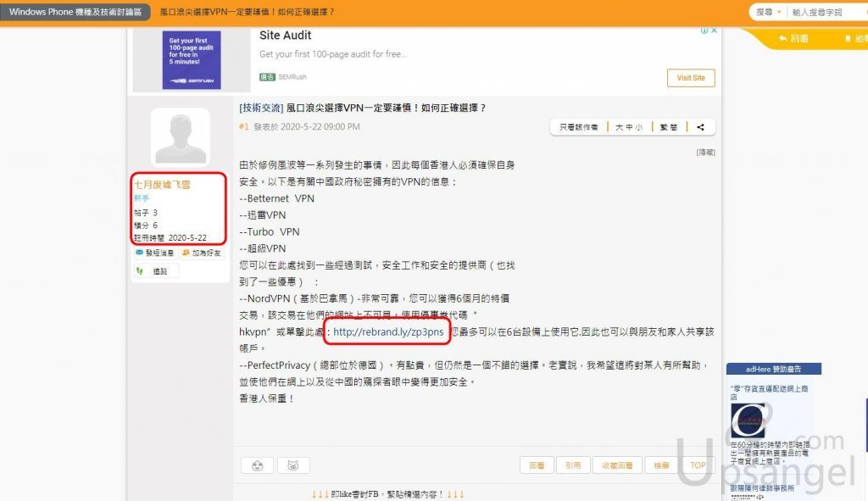Image resolution: width=868 pixels, height=501 pixels.
Task: Click the 即like香討FB promo text link
Action: [x=387, y=494]
